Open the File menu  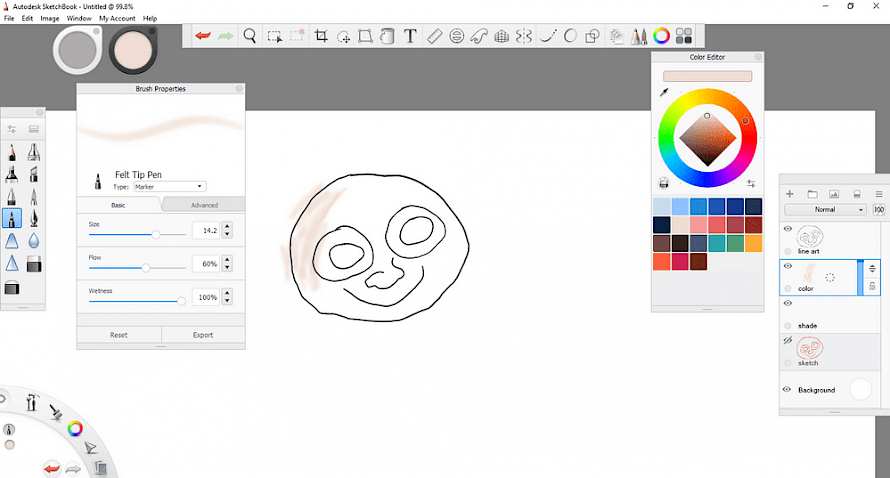pos(9,18)
